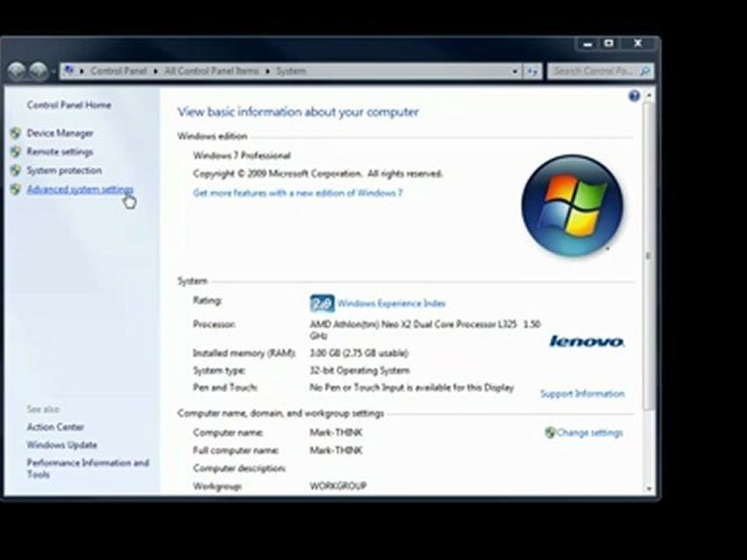Click the WORKGROUP value
The height and width of the screenshot is (560, 747).
click(338, 486)
